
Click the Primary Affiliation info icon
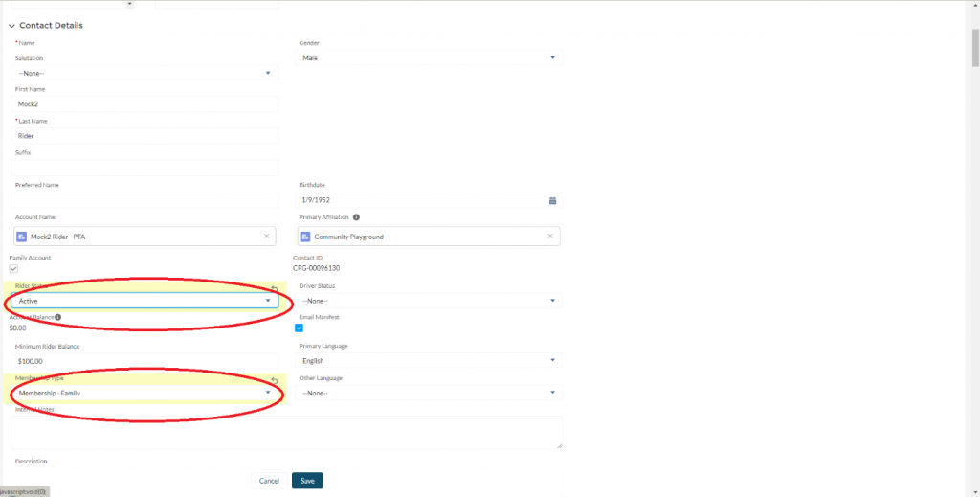[356, 217]
